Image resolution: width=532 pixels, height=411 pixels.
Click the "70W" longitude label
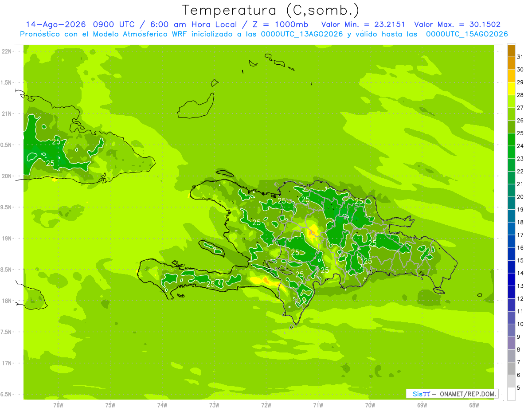pyautogui.click(x=370, y=405)
